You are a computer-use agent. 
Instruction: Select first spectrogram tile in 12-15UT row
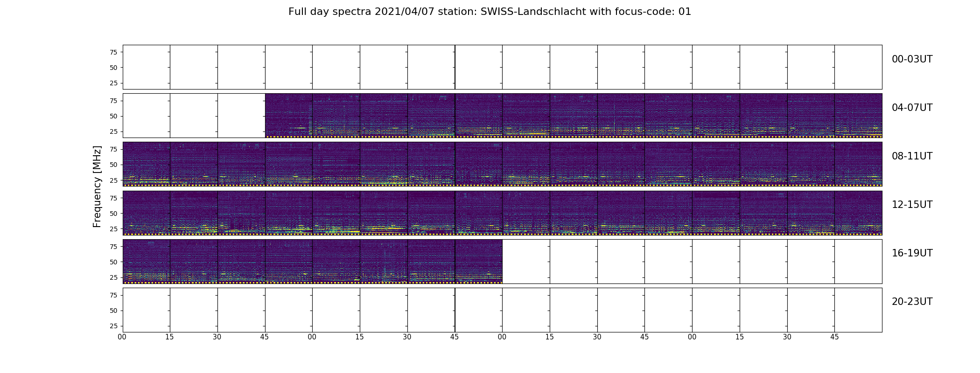click(147, 213)
